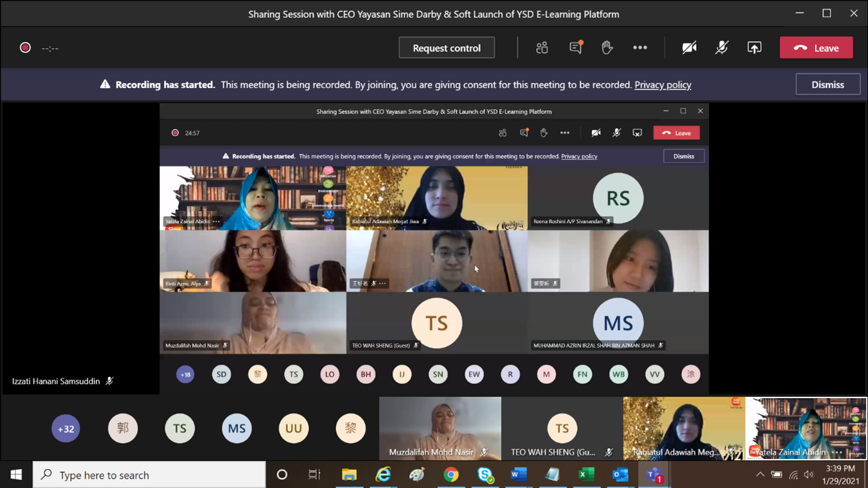Open the meeting chat icon

click(x=575, y=48)
